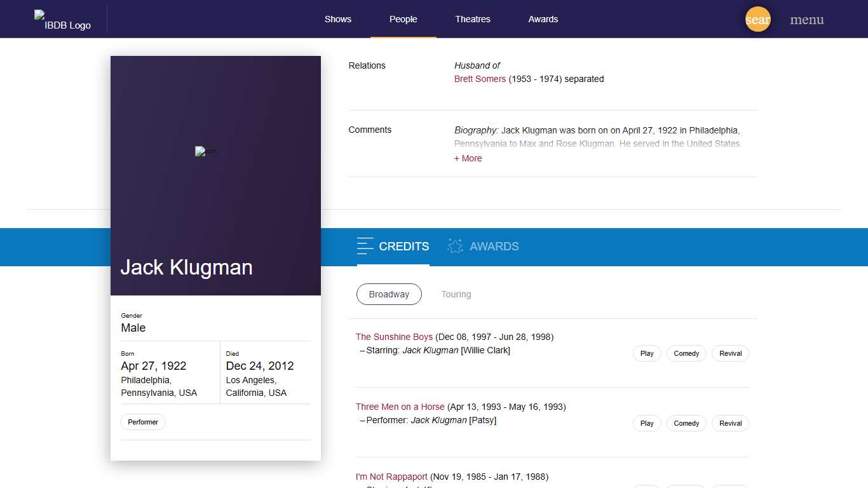Screen dimensions: 868x488
Task: Click the IBDB logo
Action: [x=62, y=20]
